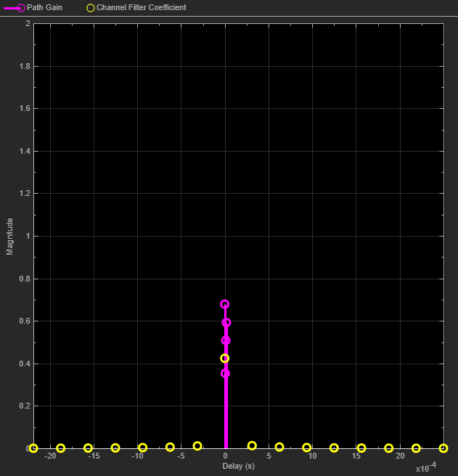The image size is (458, 476).
Task: Select the topmost magenta path gain marker
Action: coord(225,304)
